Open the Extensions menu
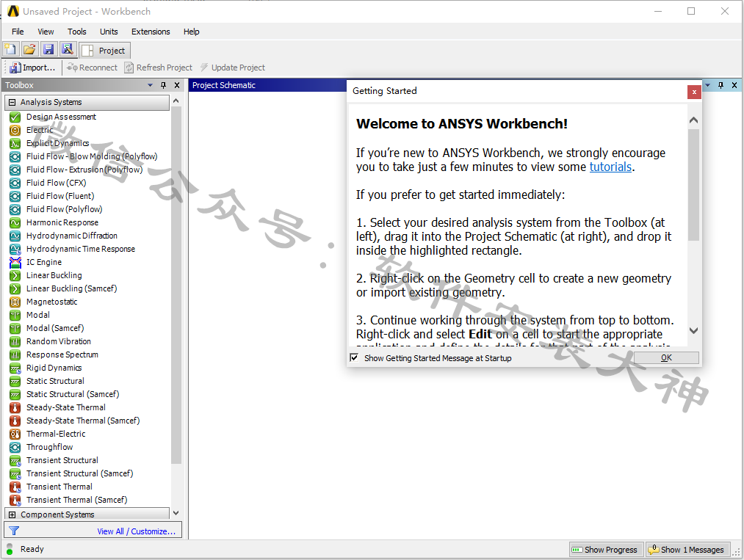The image size is (744, 560). tap(151, 32)
